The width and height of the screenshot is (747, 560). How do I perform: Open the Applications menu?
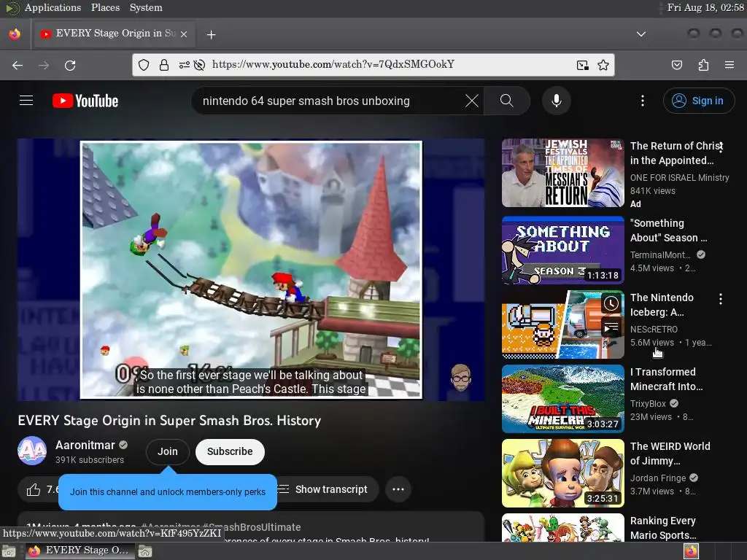53,7
